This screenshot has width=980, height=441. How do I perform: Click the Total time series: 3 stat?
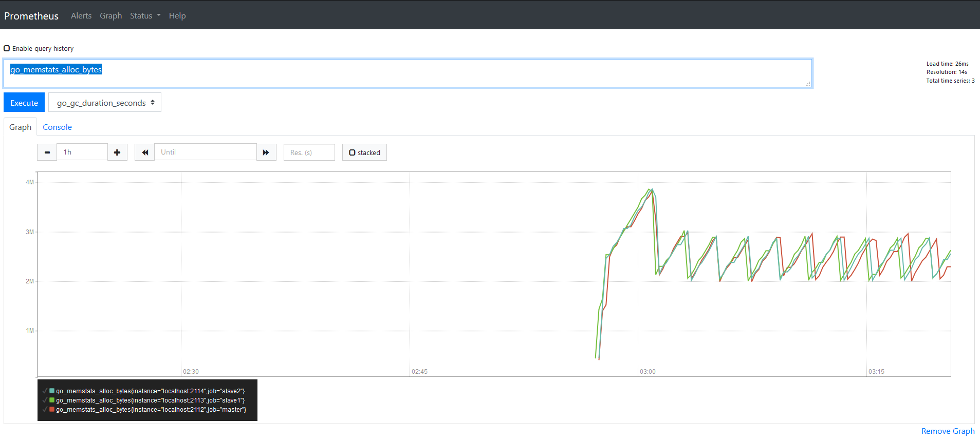[950, 81]
